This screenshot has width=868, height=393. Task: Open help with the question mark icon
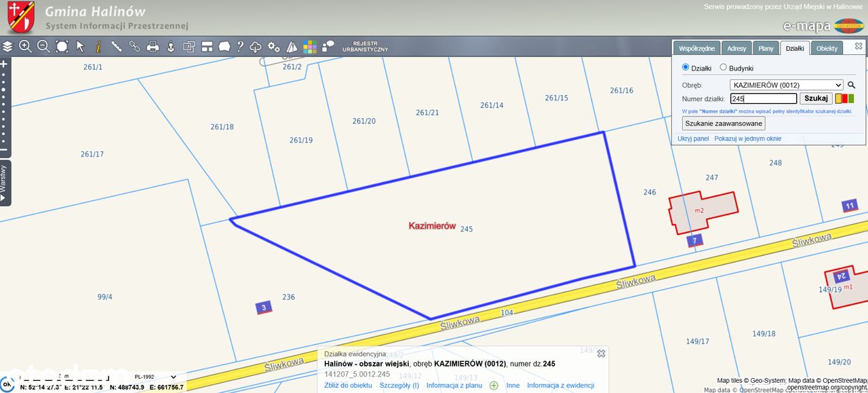pyautogui.click(x=240, y=47)
